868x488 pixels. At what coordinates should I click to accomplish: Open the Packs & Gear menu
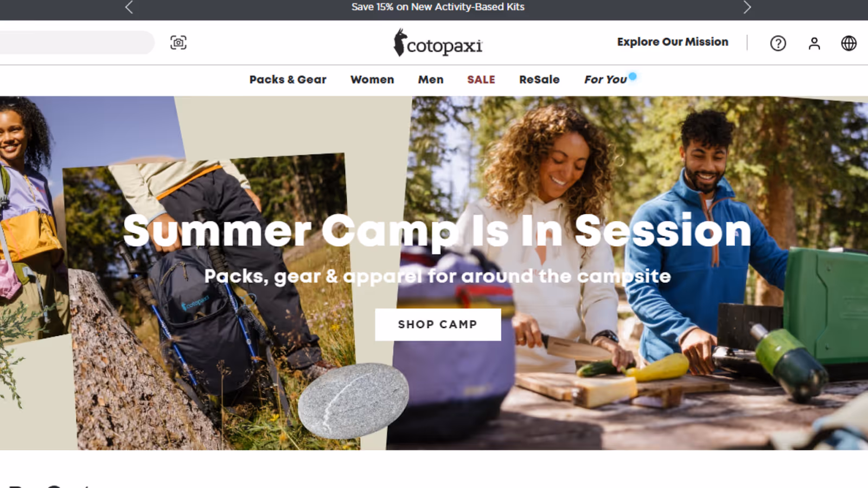pyautogui.click(x=288, y=80)
